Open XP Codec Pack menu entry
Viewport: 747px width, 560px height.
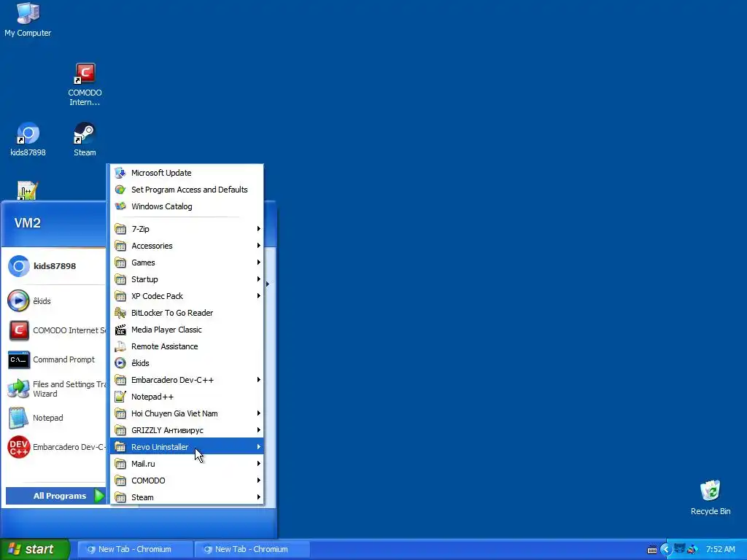coord(187,296)
